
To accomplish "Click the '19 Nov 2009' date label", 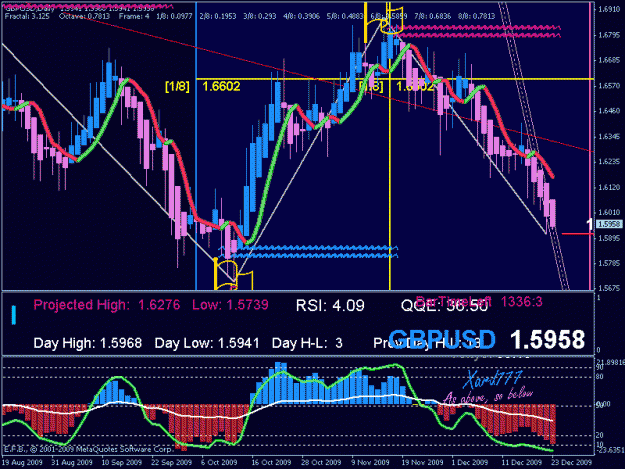I will [422, 462].
